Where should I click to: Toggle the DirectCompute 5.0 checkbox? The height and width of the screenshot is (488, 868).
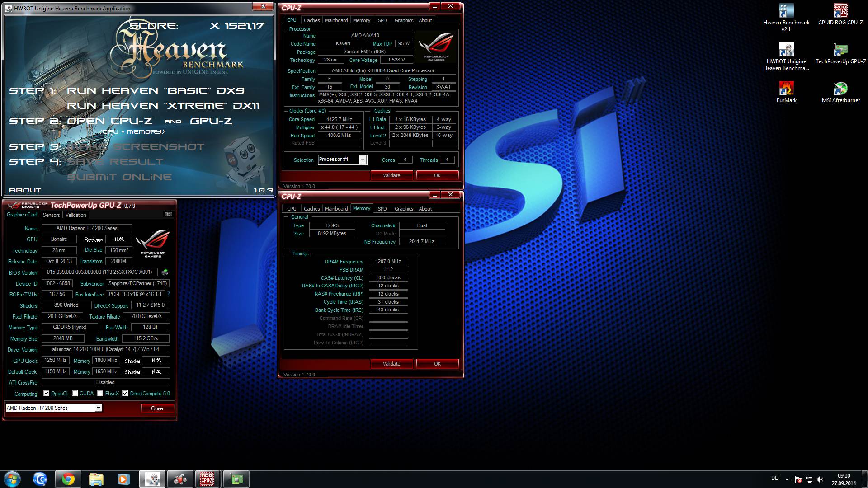(125, 394)
